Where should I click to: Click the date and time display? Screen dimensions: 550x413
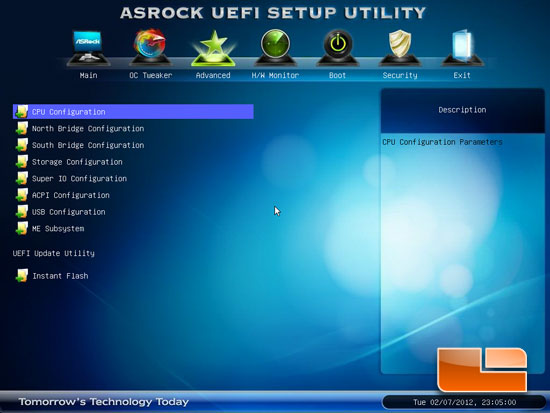pyautogui.click(x=464, y=402)
